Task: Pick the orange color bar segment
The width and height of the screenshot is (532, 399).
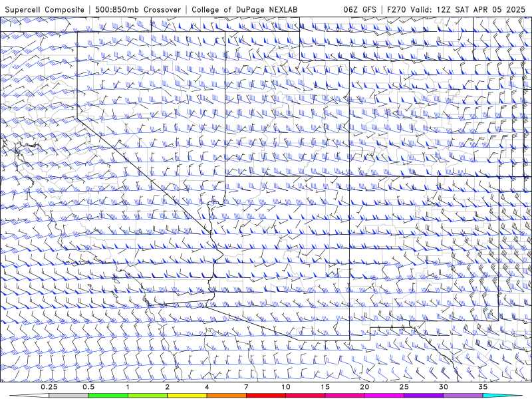Action: [227, 396]
